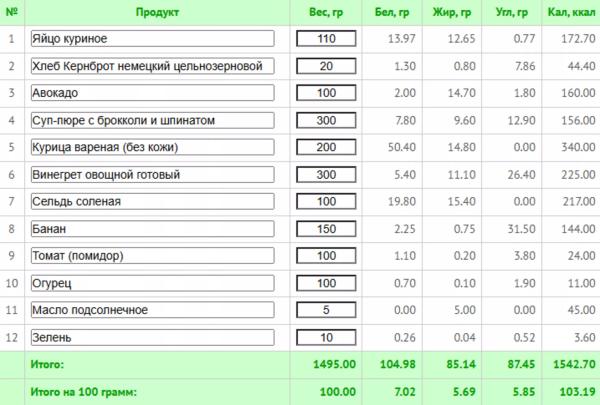600x405 pixels.
Task: Select the weight field showing 110
Action: click(x=326, y=39)
